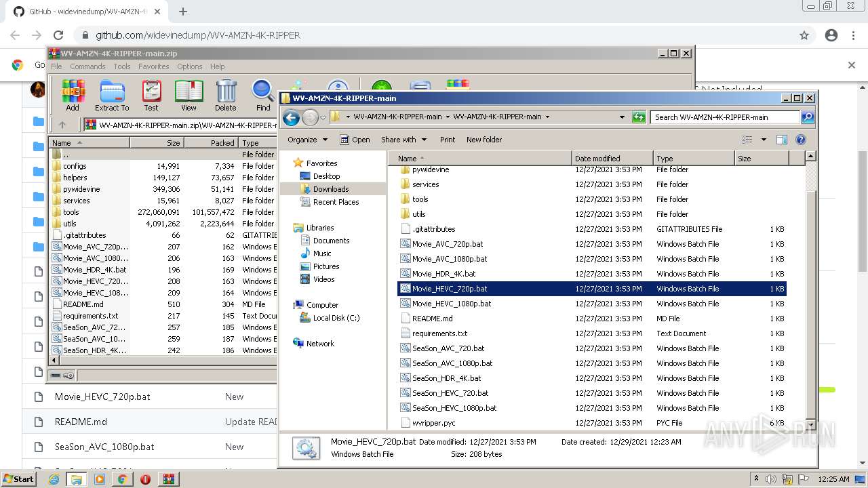Open the view options dropdown arrow
Image resolution: width=868 pixels, height=488 pixels.
pyautogui.click(x=764, y=140)
